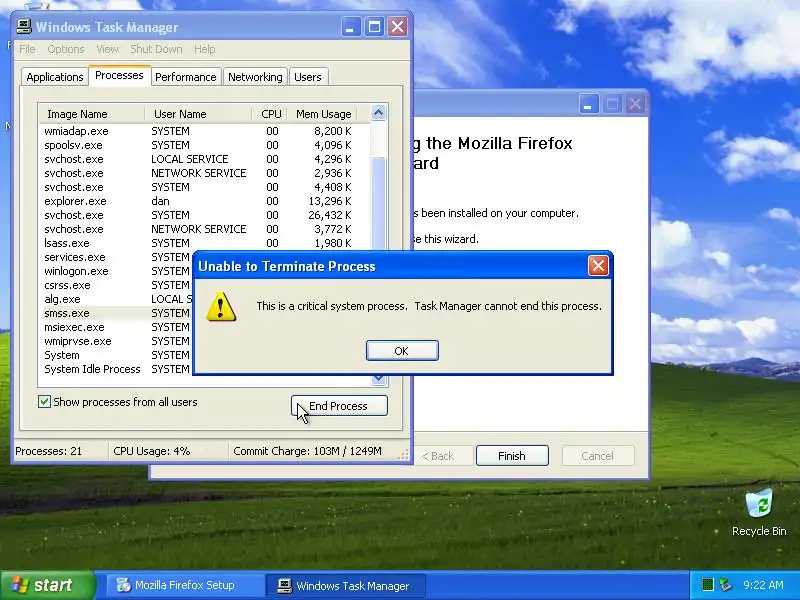Viewport: 800px width, 600px height.
Task: Click the 9:22 AM system clock
Action: (763, 585)
